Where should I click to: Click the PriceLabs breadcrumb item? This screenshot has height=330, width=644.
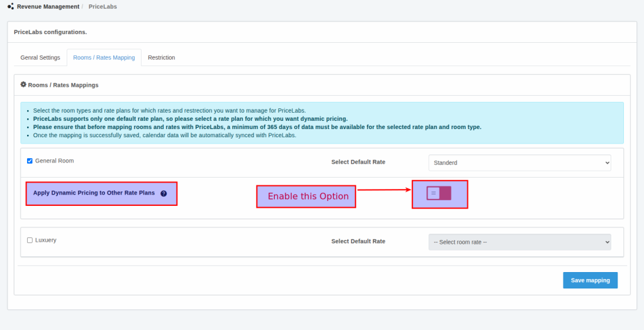click(x=103, y=6)
